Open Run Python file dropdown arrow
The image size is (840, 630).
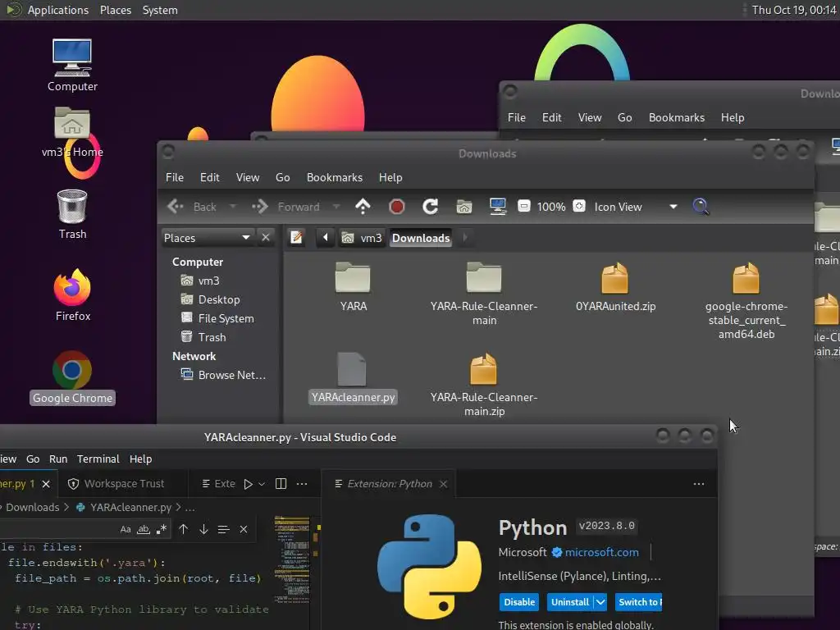coord(262,484)
